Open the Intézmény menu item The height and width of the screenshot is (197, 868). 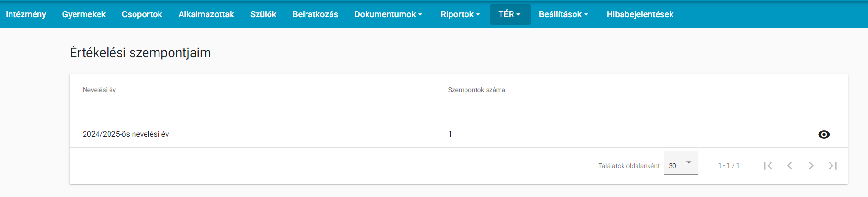pos(26,14)
